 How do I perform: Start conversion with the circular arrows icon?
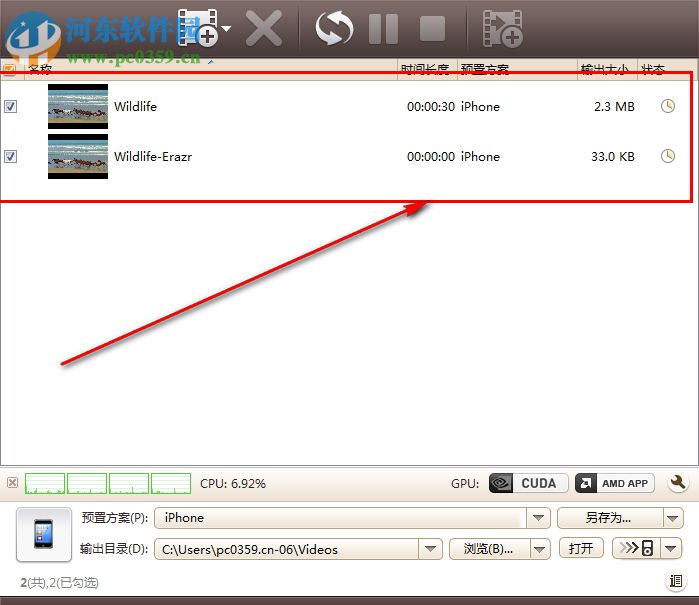coord(334,29)
